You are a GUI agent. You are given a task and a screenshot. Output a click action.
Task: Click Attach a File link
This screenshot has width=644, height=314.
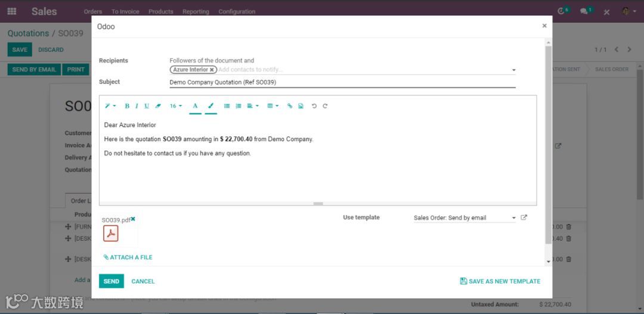click(x=128, y=257)
